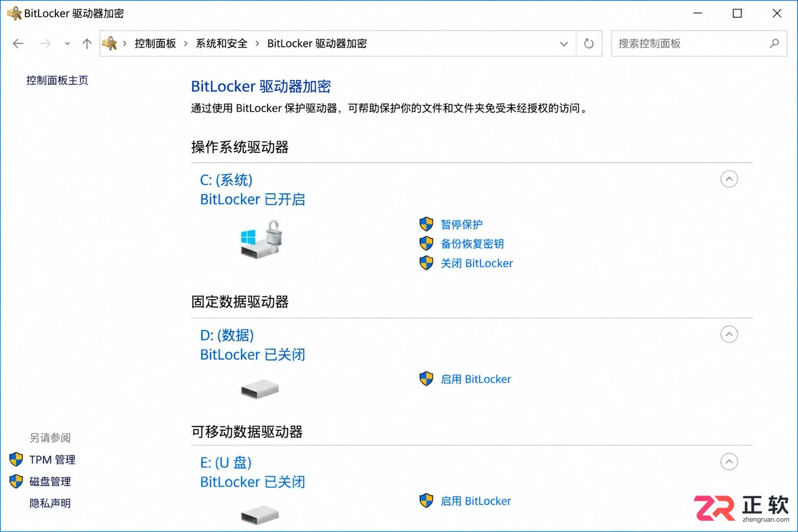Click shield icon beside 备份恢复密钥
This screenshot has height=532, width=798.
(426, 243)
